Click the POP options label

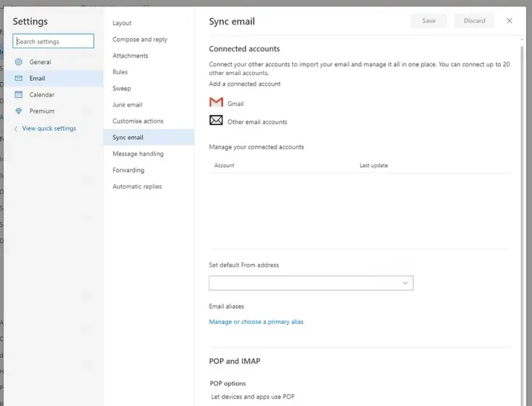point(227,384)
